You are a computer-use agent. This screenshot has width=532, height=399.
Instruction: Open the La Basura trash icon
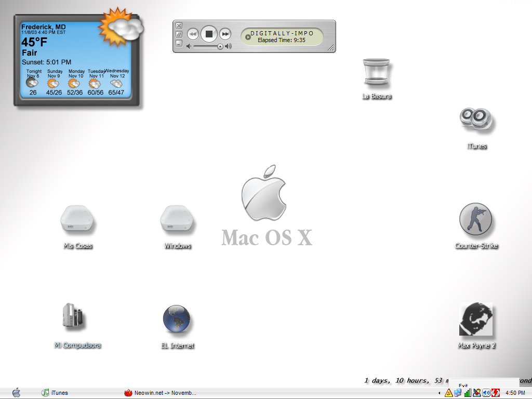coord(376,73)
